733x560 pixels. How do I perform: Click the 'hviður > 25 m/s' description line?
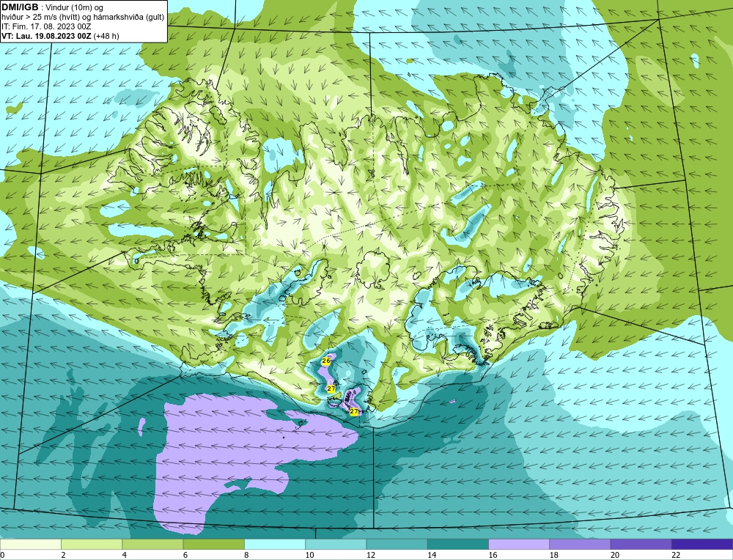click(83, 18)
